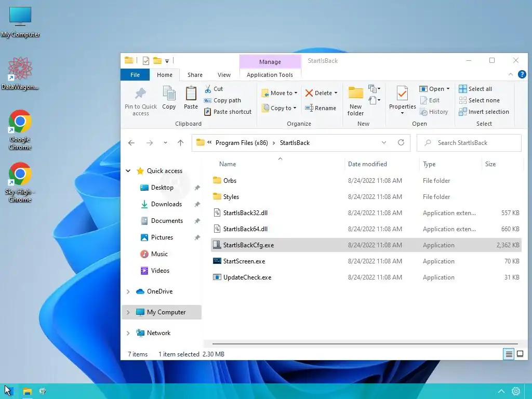Viewport: 532px width, 399px height.
Task: Click Copy path in the ribbon
Action: pos(222,100)
